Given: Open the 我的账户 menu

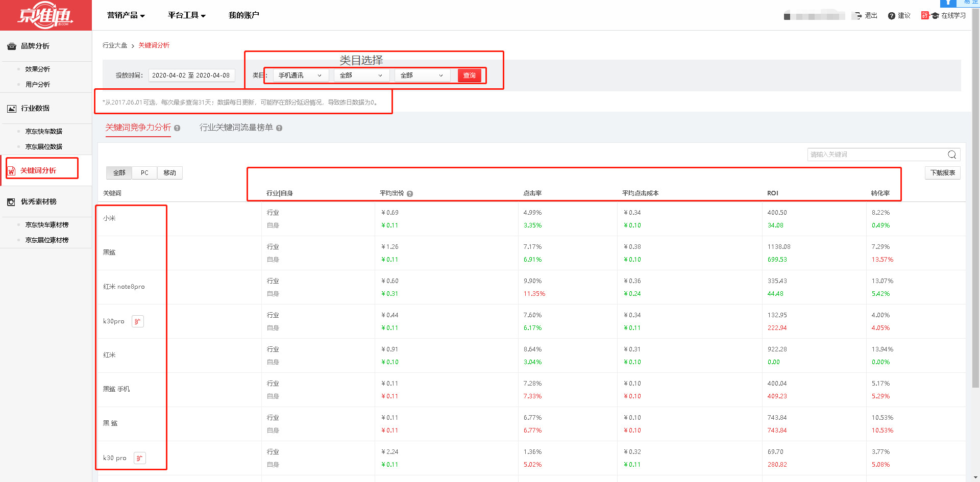Looking at the screenshot, I should (244, 15).
